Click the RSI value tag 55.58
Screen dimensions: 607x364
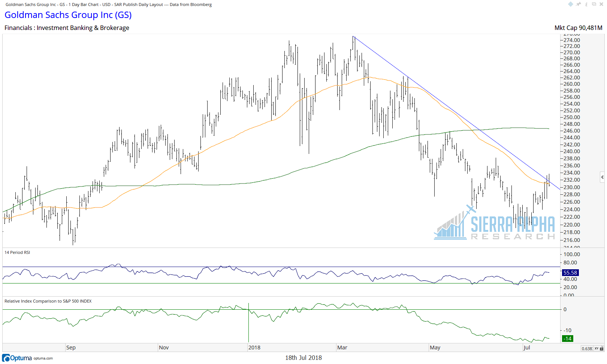(570, 273)
